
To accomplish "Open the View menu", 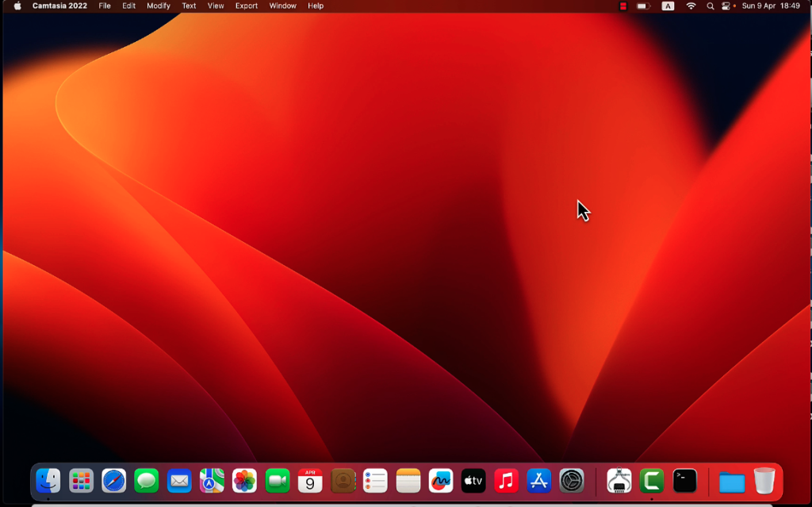I will click(x=216, y=6).
